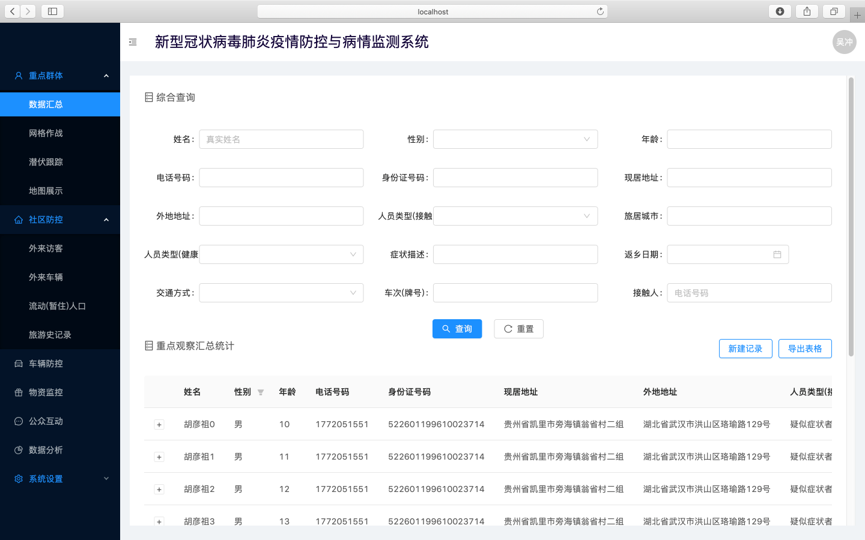Click the 年龄 column header
The width and height of the screenshot is (865, 540).
tap(287, 392)
